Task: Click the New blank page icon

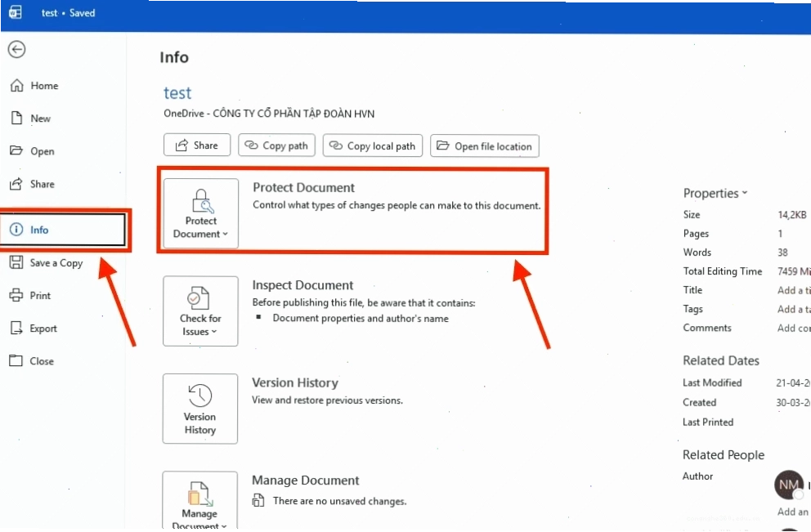Action: [x=16, y=118]
